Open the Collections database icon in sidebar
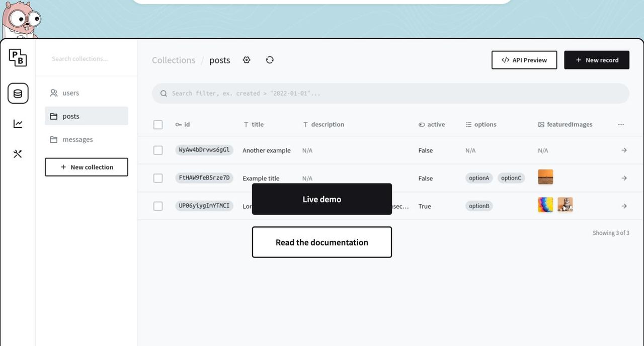644x346 pixels. tap(18, 93)
